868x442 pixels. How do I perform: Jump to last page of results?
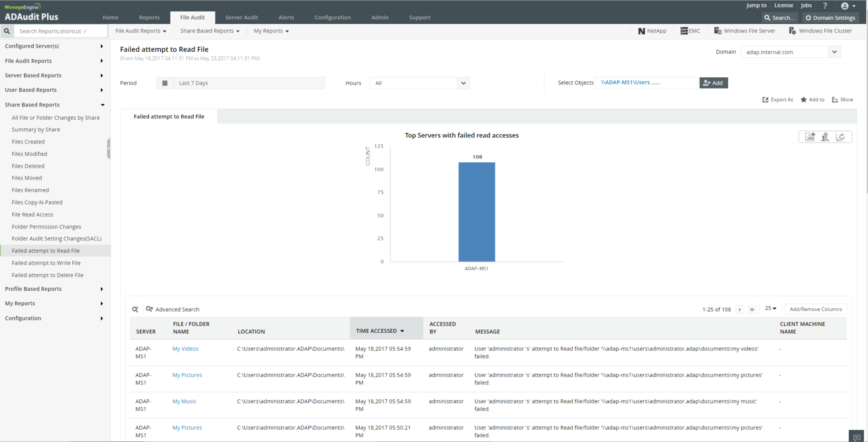coord(752,309)
